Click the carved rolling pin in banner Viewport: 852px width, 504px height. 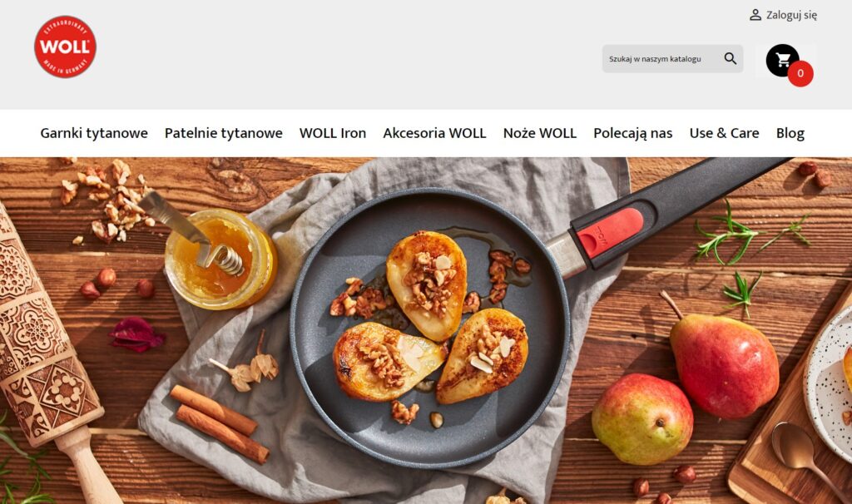47,348
